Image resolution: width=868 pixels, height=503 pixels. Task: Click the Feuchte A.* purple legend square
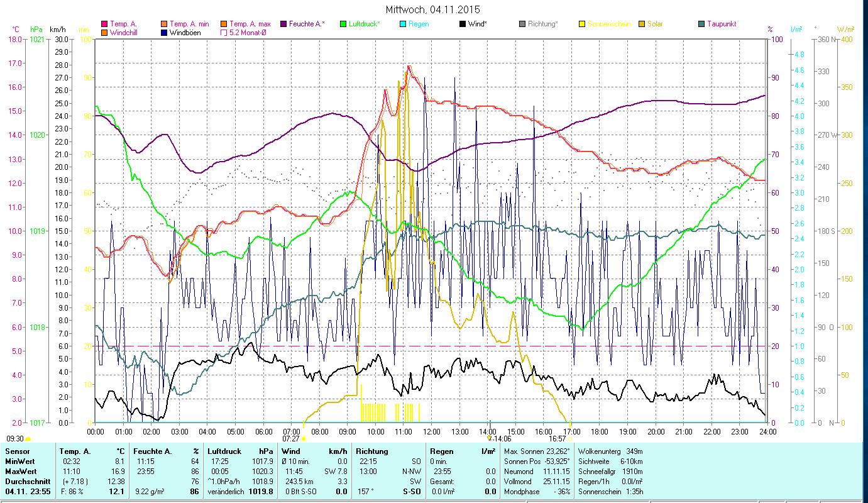pos(283,24)
